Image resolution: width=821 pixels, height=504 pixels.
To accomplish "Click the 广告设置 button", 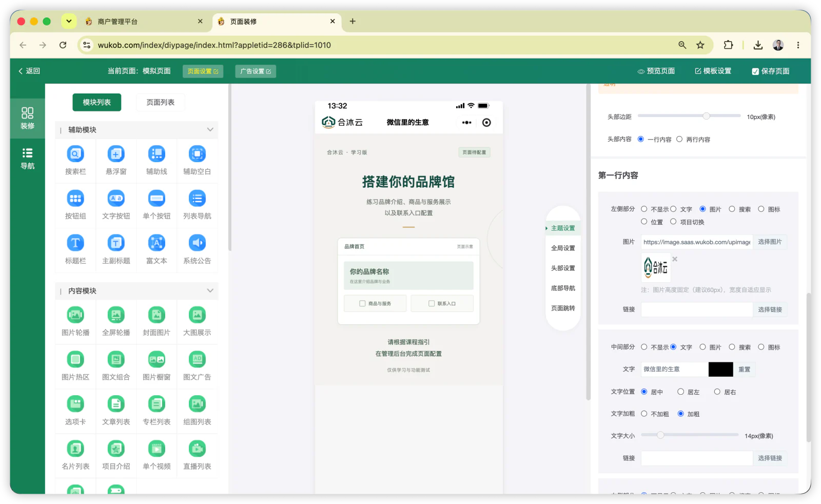I will point(256,71).
